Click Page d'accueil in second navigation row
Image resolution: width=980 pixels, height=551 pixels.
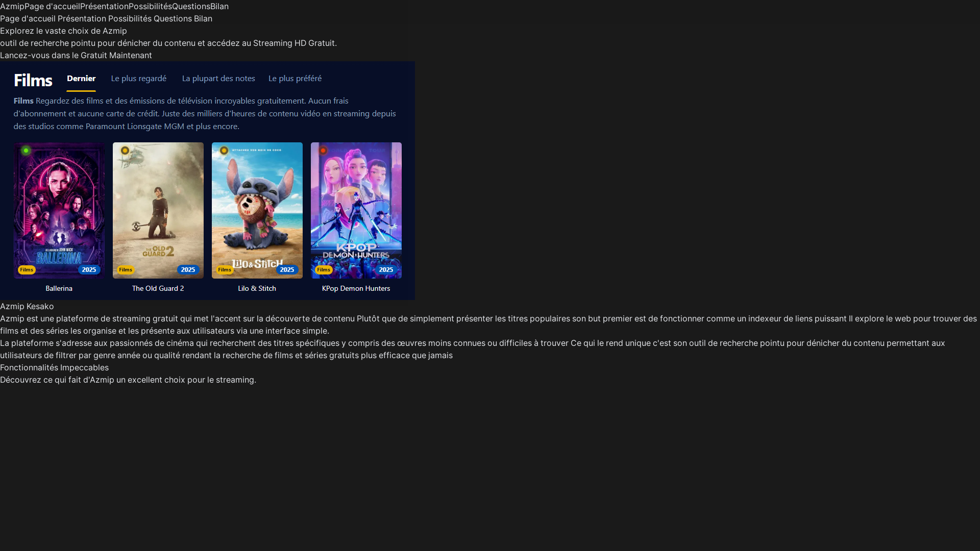pos(28,18)
